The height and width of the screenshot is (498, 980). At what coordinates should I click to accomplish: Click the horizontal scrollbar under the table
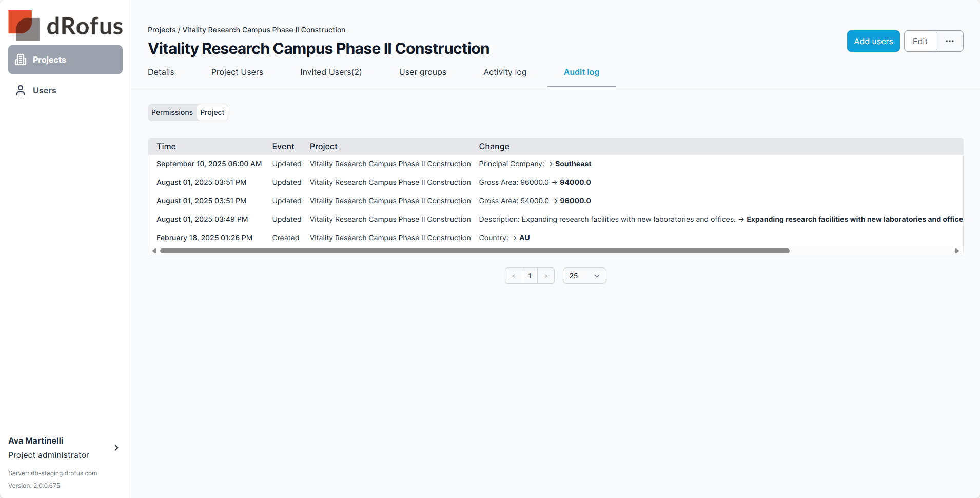point(474,251)
